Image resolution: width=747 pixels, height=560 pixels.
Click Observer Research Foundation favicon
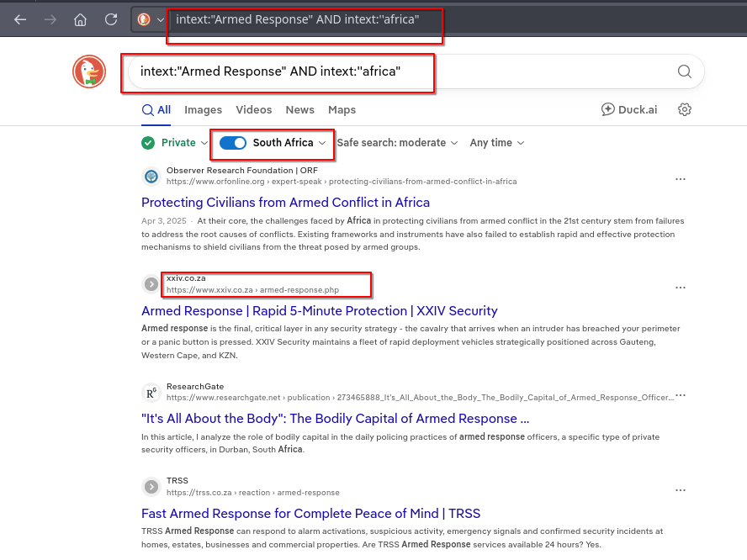(x=151, y=177)
